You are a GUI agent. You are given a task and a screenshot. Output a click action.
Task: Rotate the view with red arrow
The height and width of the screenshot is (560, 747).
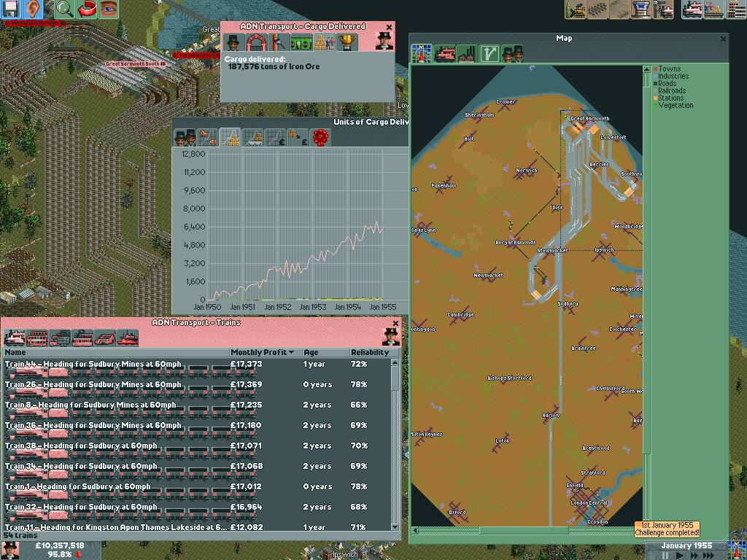[x=86, y=9]
